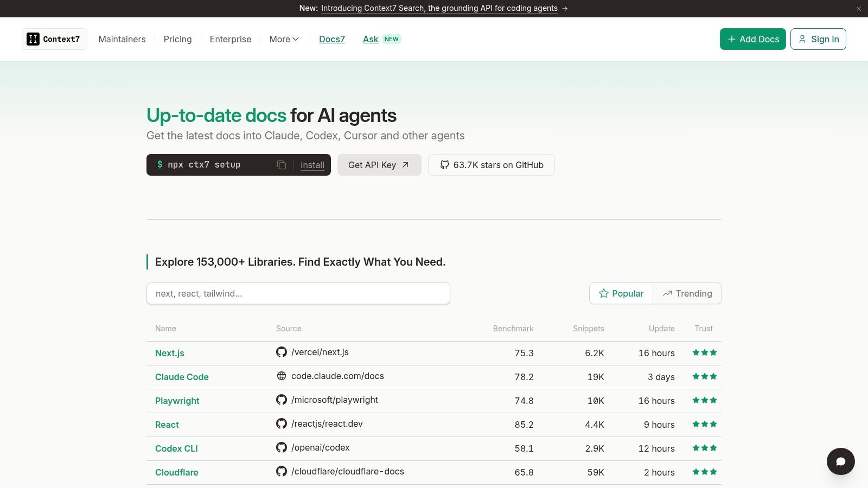Click GitHub icon in Cloudflare row
868x488 pixels.
pos(282,471)
